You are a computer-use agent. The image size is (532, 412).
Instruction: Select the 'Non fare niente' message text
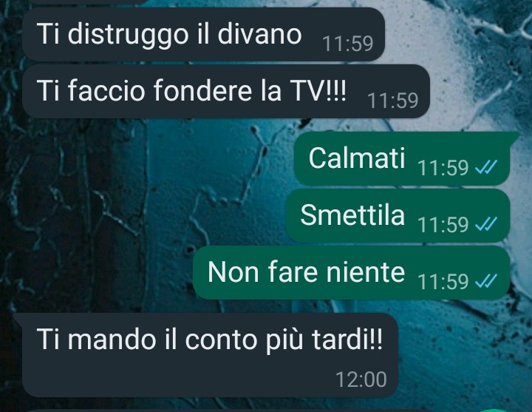click(307, 272)
